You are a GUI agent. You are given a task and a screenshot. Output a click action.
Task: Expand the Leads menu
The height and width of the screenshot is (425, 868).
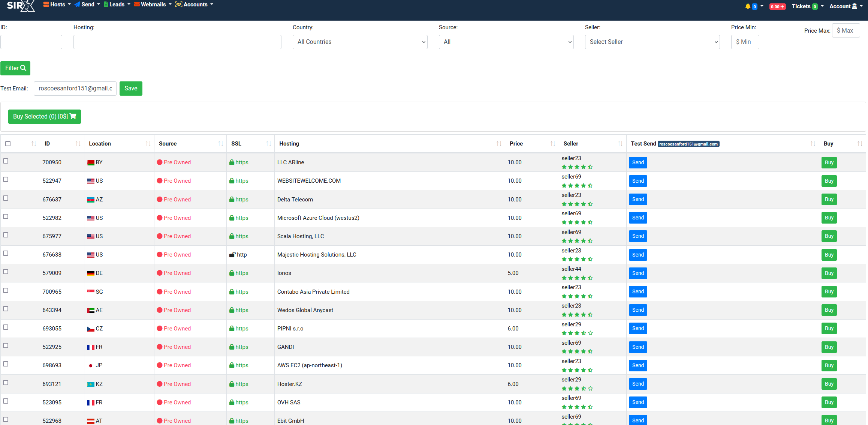point(117,5)
